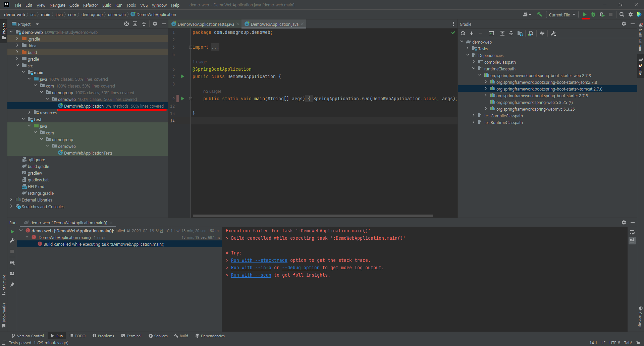The height and width of the screenshot is (346, 644).
Task: Expand all in the Project panel toolbar
Action: (x=135, y=24)
